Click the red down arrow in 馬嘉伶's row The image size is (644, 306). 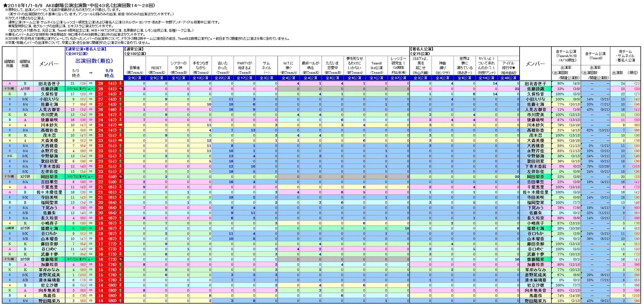[121, 296]
